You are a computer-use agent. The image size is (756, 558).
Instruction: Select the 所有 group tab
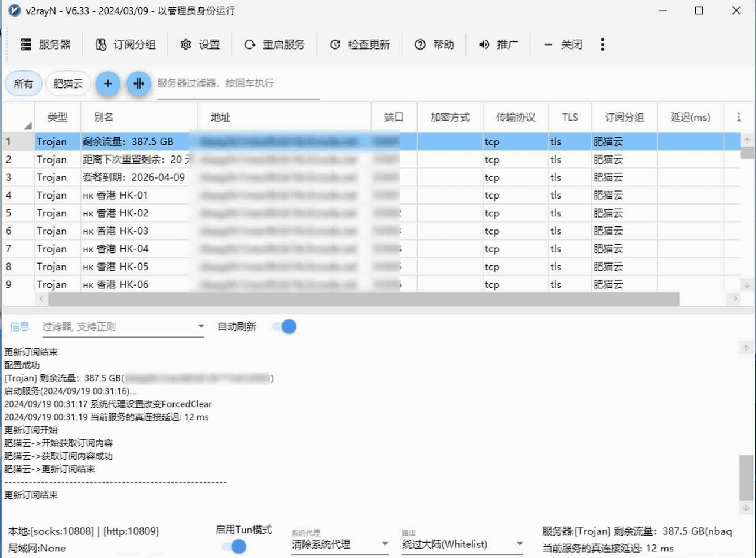tap(24, 84)
